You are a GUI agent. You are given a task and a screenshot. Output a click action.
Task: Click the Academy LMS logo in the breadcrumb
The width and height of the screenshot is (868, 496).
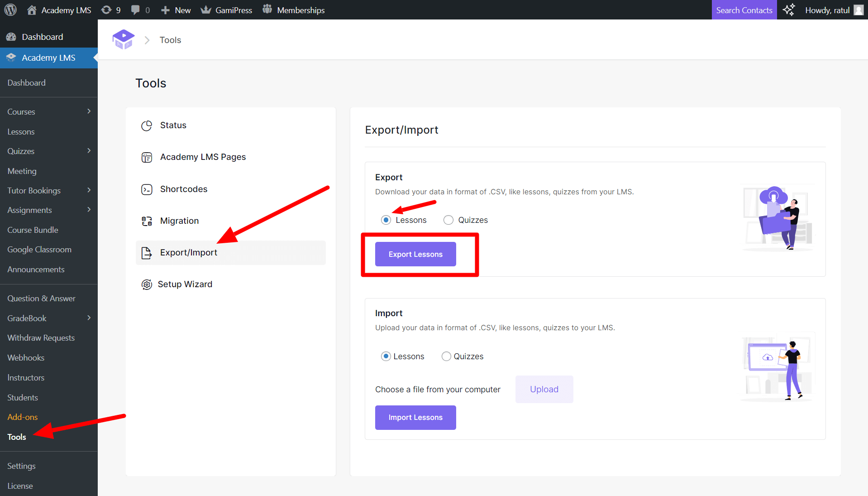[x=123, y=39]
